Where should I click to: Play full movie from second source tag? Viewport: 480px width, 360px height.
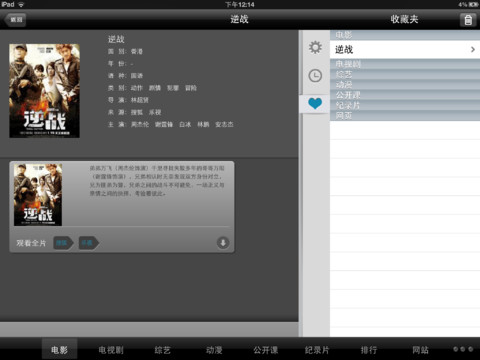pyautogui.click(x=88, y=243)
